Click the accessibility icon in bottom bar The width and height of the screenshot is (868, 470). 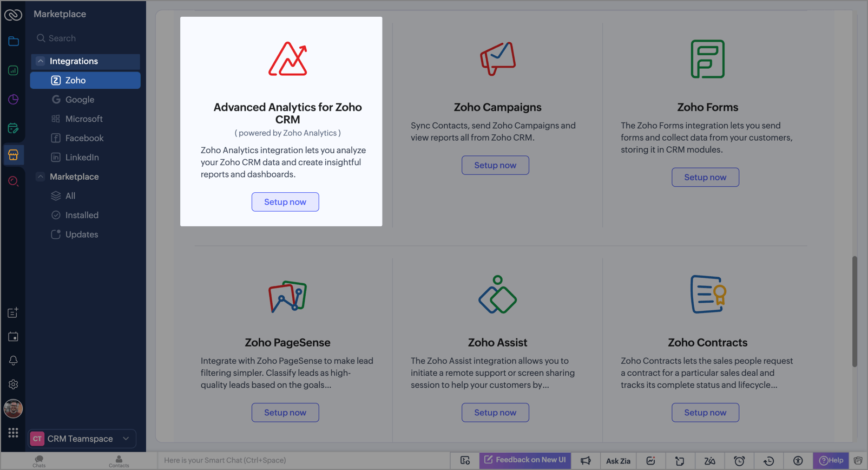[x=798, y=461]
